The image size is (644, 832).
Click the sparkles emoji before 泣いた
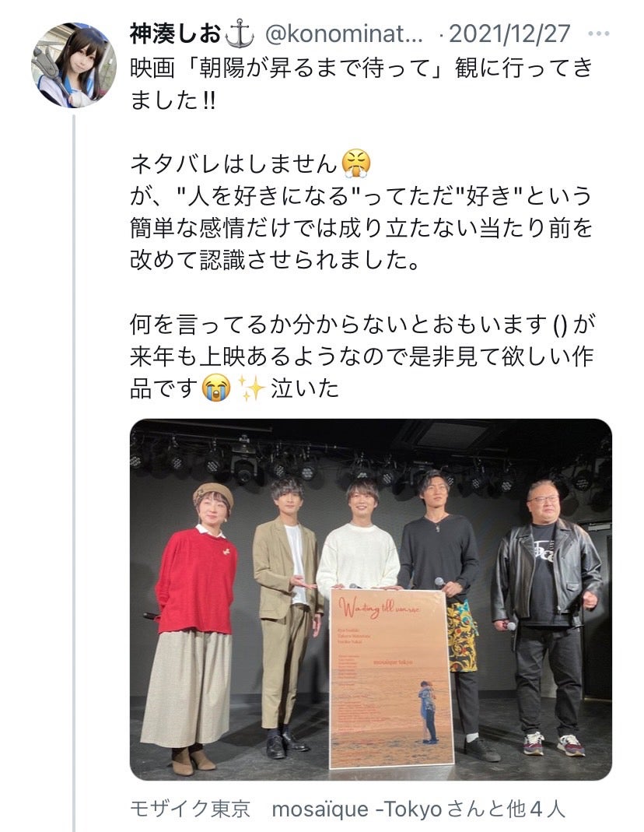tap(251, 388)
